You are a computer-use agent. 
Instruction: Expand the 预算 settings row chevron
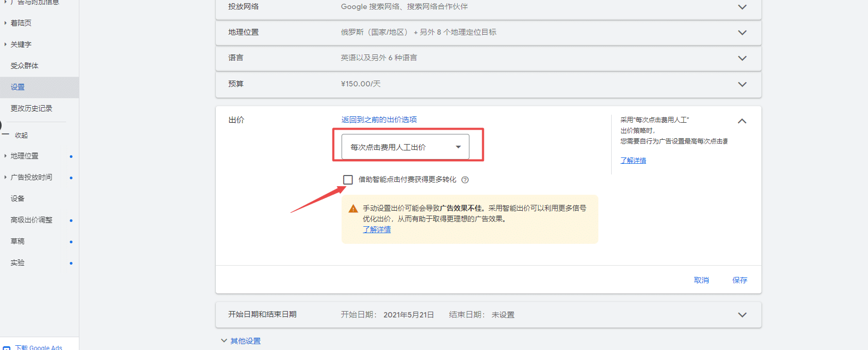point(742,84)
